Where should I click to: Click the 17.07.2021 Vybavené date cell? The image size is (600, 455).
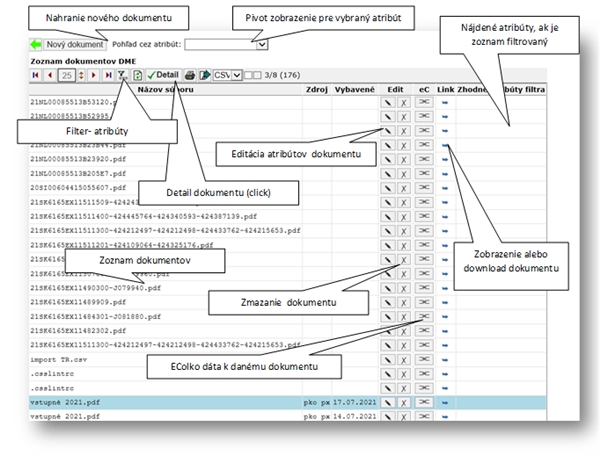355,403
